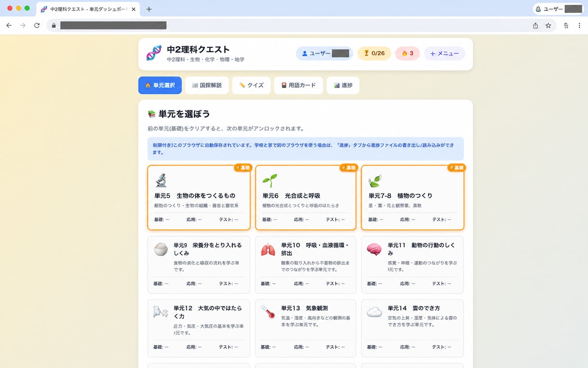Viewport: 588px width, 368px height.
Task: Click 応用: — score on 単元10 card
Action: (302, 283)
